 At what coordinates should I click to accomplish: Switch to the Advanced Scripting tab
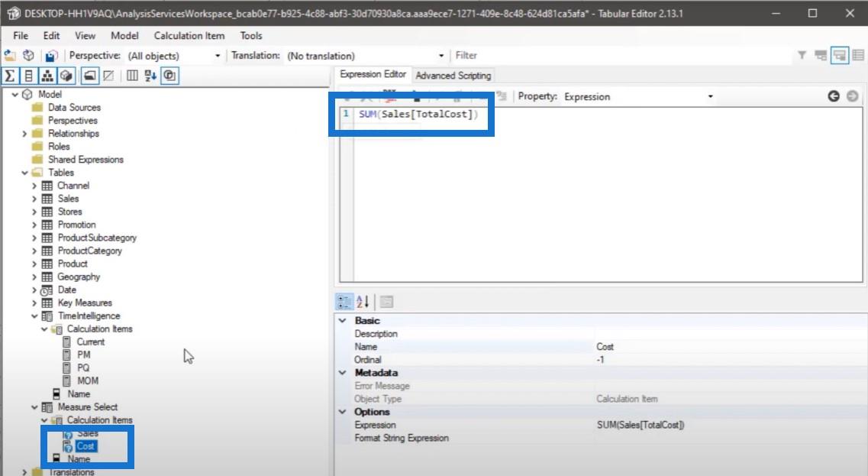pos(453,76)
